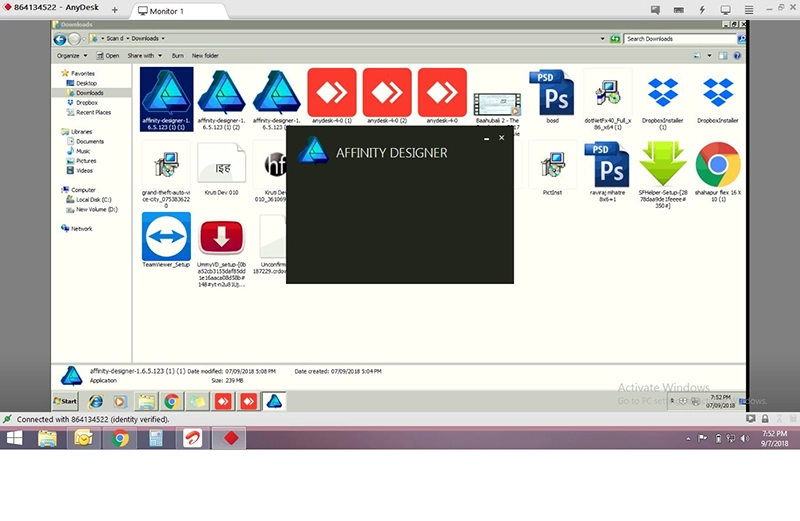
Task: Select the bosd PSD file icon
Action: point(552,93)
